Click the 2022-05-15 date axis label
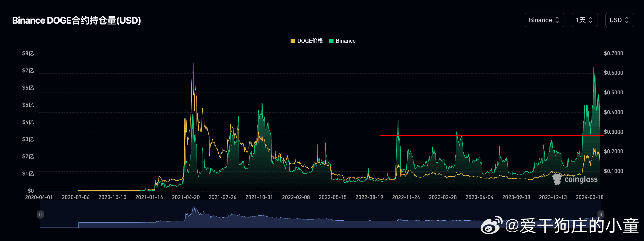 click(333, 197)
